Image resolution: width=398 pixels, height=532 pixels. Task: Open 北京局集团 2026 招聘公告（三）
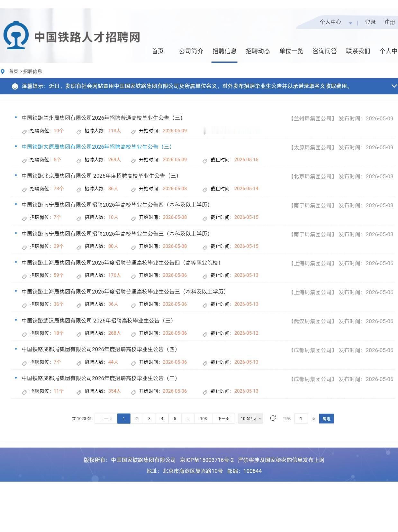click(100, 176)
